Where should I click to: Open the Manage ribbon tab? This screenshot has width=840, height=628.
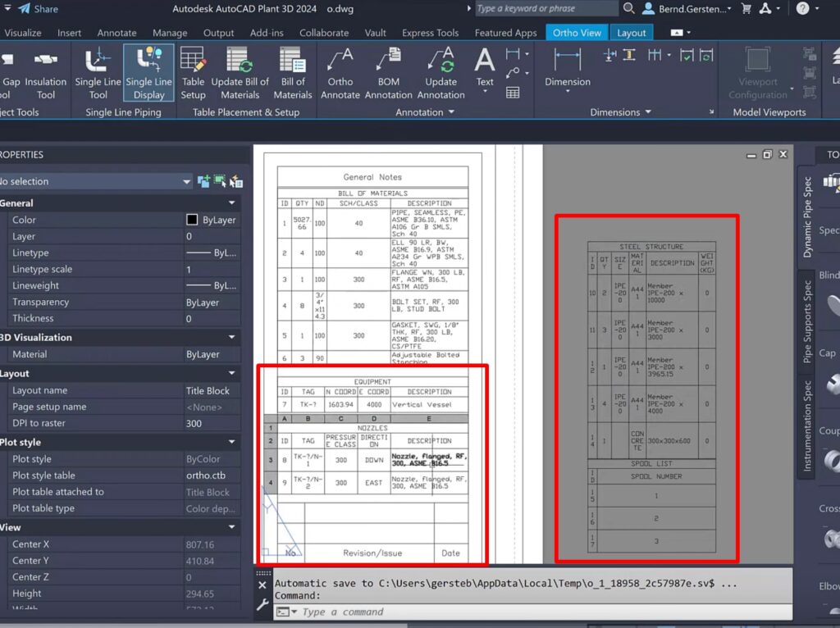coord(170,33)
